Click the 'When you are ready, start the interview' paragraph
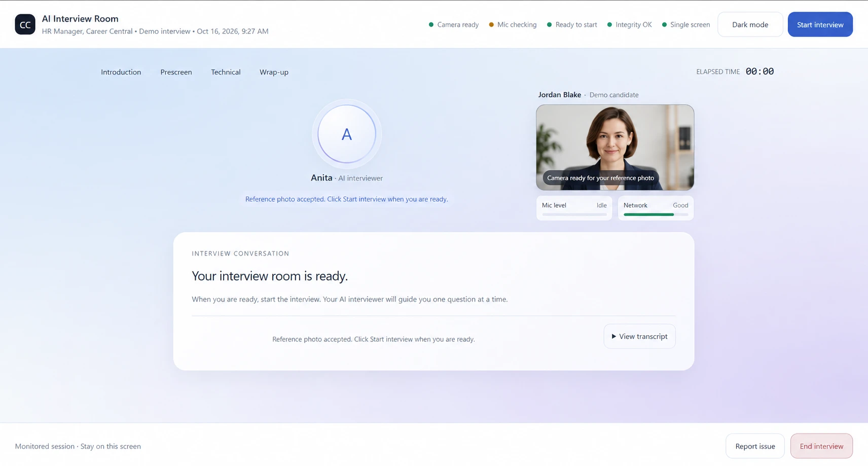This screenshot has height=466, width=868. [350, 299]
